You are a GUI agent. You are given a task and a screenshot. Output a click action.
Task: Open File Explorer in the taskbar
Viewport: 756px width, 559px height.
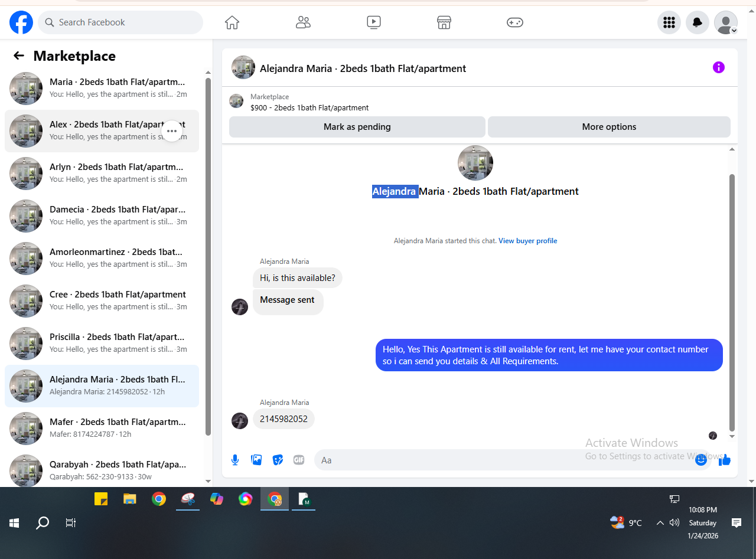coord(130,499)
